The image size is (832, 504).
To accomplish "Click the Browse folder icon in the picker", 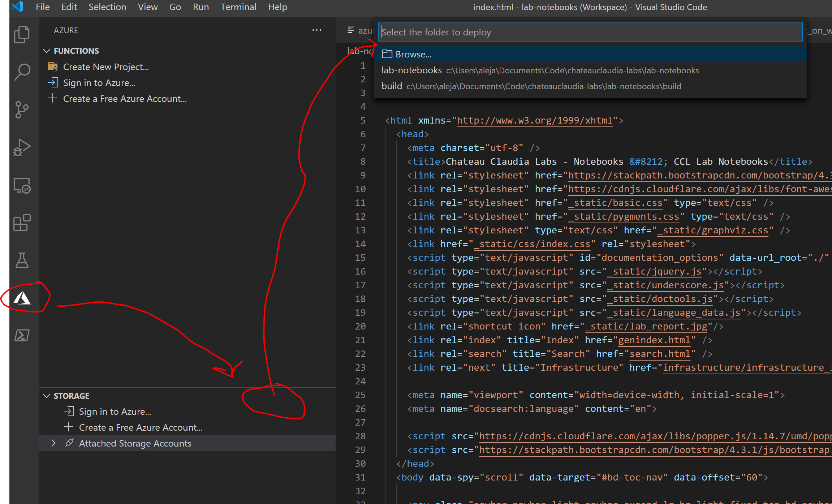I will click(x=386, y=54).
